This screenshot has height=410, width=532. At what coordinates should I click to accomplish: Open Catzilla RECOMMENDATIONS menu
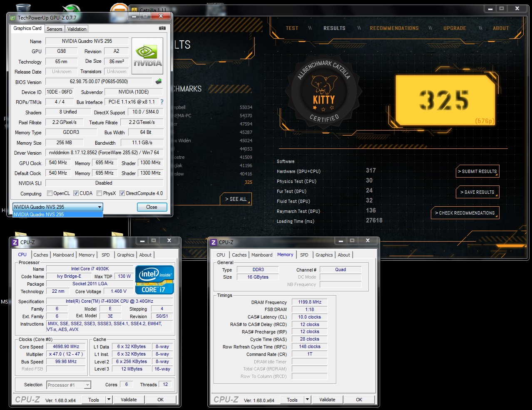(x=394, y=28)
